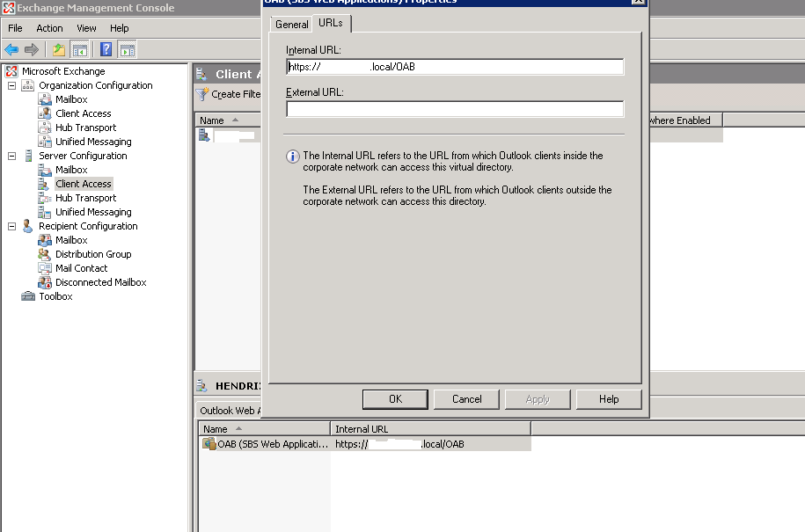Select the URLs tab
805x532 pixels.
coord(331,23)
